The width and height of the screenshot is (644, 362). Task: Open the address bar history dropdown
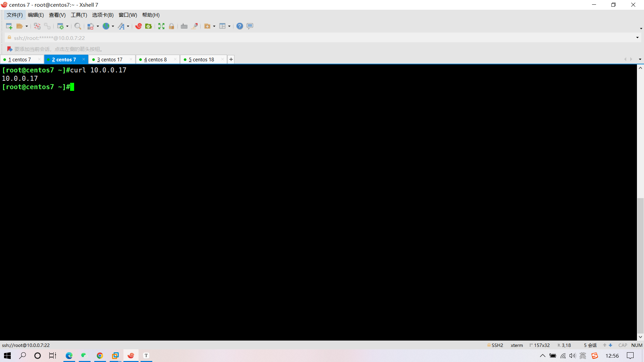point(637,38)
